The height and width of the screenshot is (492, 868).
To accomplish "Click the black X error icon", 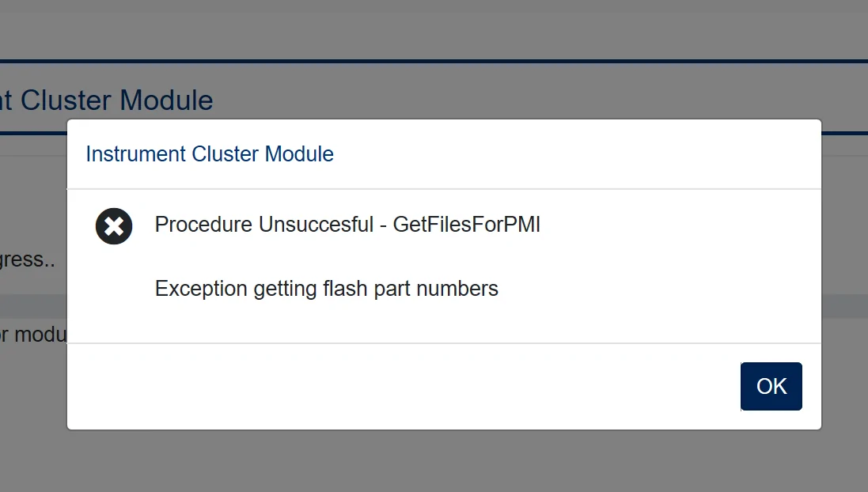I will click(114, 226).
